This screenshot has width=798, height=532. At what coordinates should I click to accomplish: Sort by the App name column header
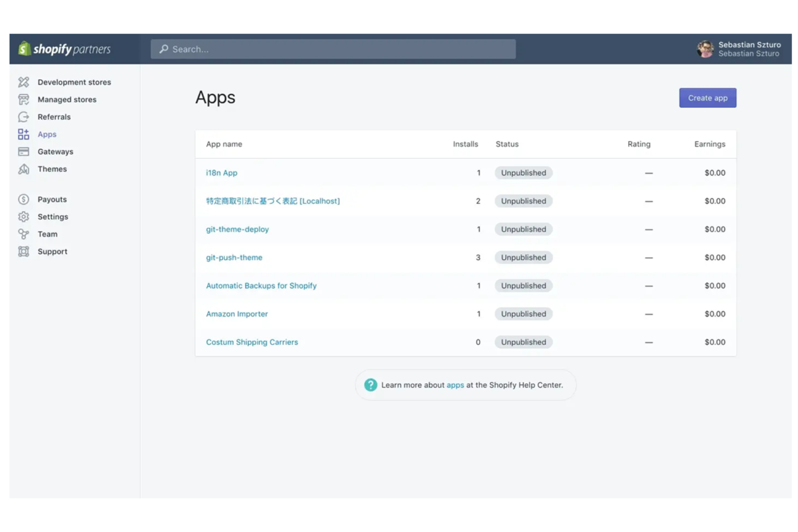224,144
